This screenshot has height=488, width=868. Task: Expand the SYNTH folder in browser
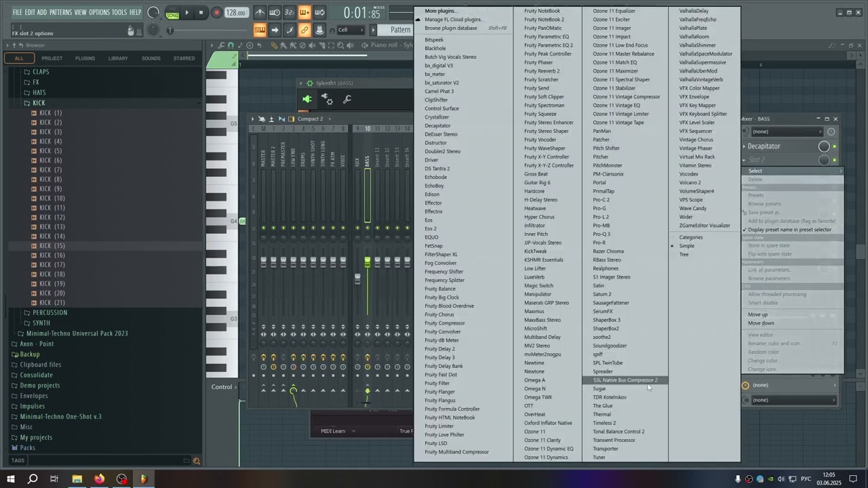pos(41,323)
